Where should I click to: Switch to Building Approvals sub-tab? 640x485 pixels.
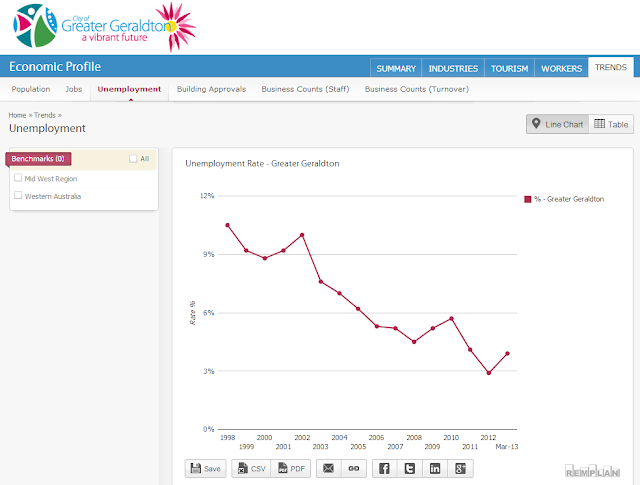pos(211,89)
